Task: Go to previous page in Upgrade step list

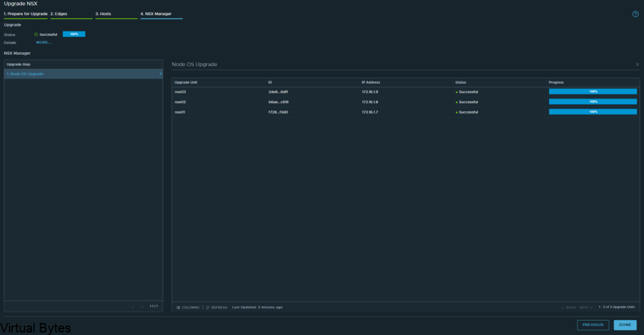Action: coord(133,307)
